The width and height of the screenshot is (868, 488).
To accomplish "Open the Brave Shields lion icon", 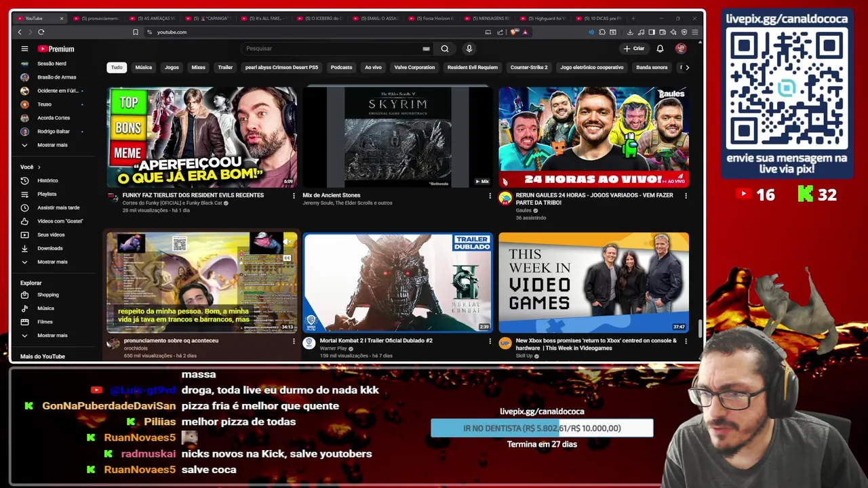I will click(x=515, y=32).
